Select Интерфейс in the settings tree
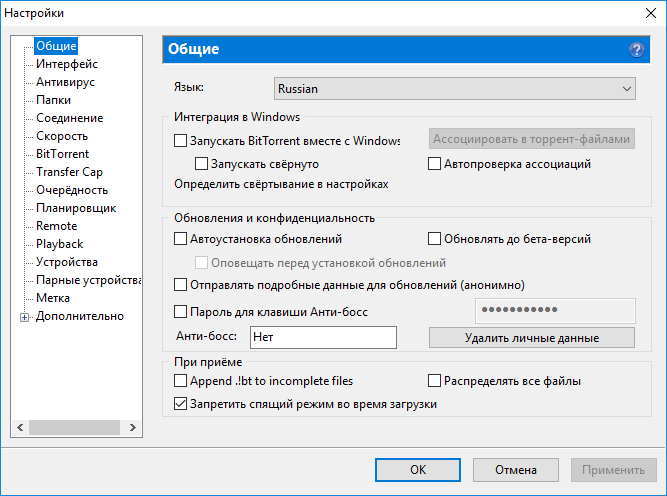This screenshot has height=496, width=667. pyautogui.click(x=66, y=64)
